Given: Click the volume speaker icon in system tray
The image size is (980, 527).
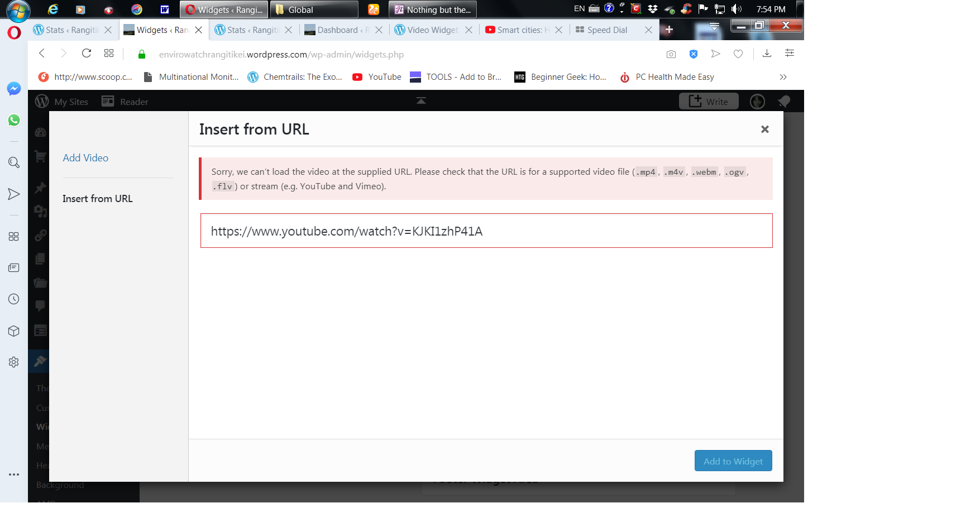Looking at the screenshot, I should pyautogui.click(x=737, y=9).
